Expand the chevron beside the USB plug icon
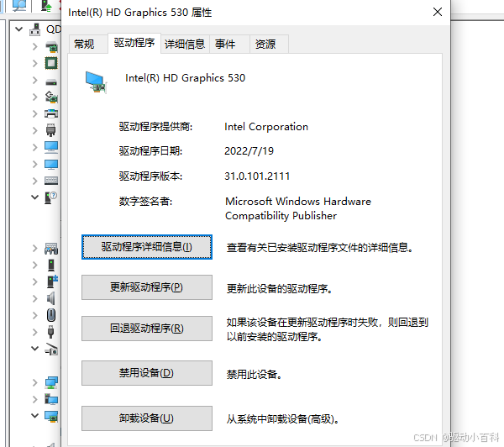Viewport: 504px width, 447px height. click(34, 332)
